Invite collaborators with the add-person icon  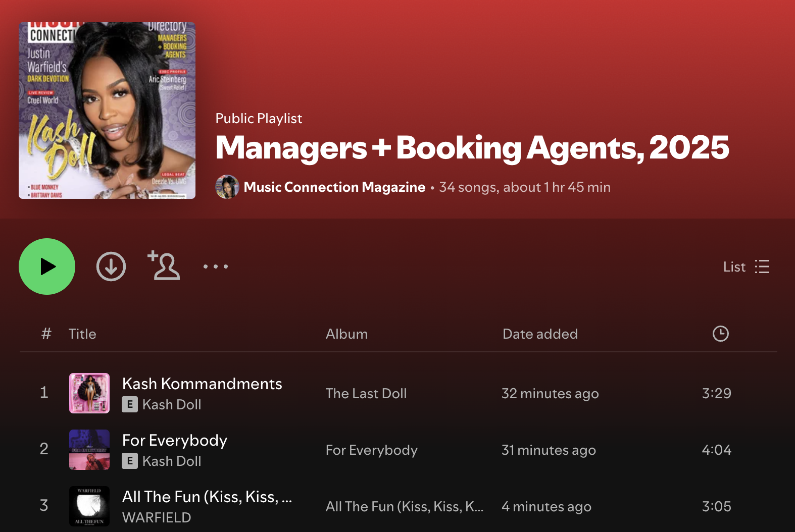click(164, 265)
